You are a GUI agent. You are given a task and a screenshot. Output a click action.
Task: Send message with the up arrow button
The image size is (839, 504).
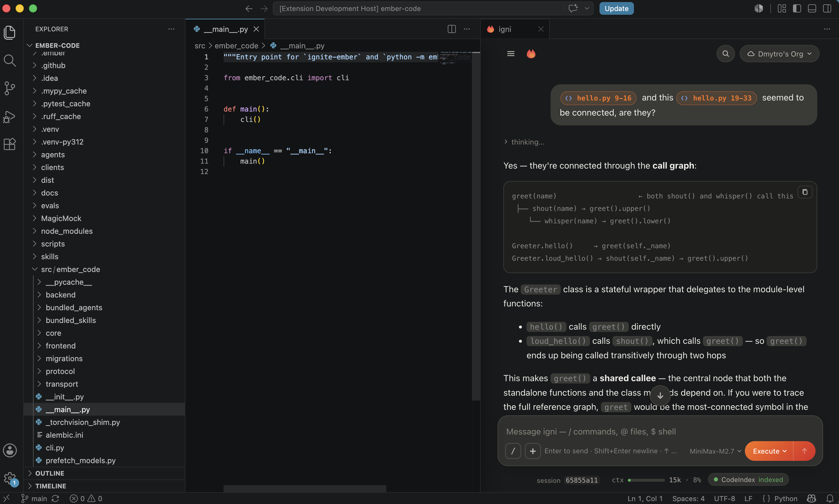(x=804, y=451)
